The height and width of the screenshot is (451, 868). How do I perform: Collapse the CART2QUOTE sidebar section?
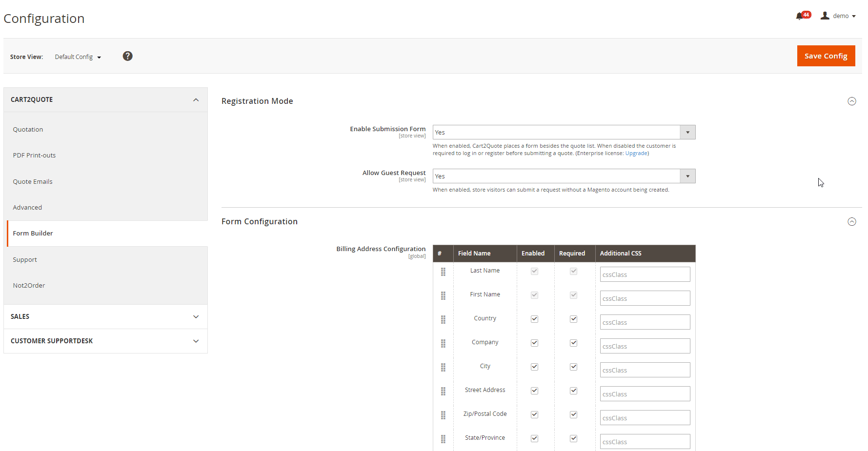[x=105, y=99]
